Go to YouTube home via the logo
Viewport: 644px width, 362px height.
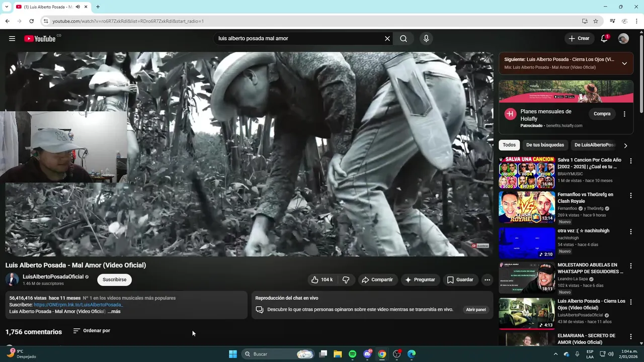click(40, 39)
